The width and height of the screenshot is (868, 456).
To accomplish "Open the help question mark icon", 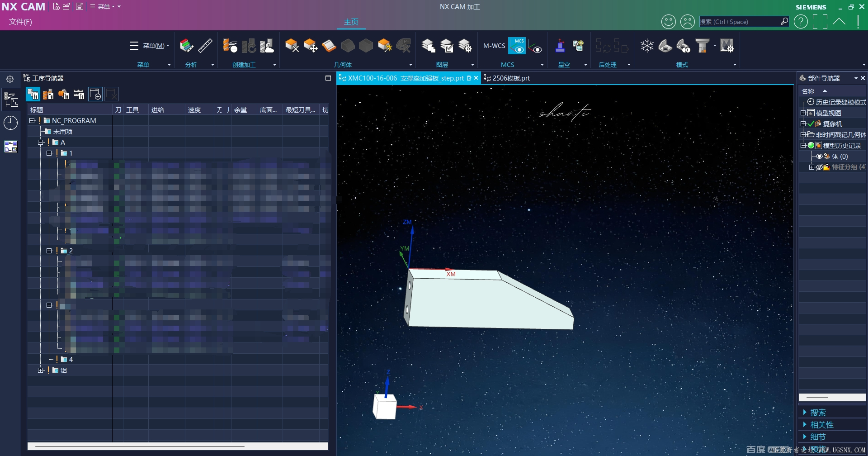I will pyautogui.click(x=801, y=22).
